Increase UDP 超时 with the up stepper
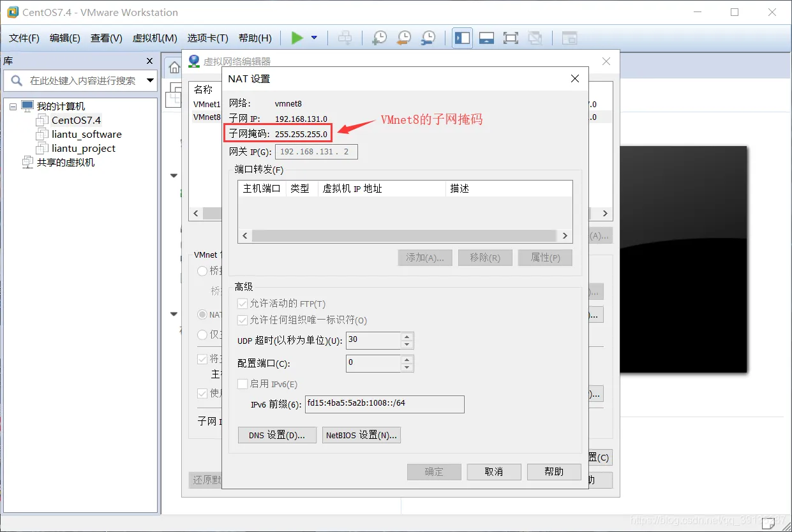This screenshot has width=792, height=532. point(407,337)
